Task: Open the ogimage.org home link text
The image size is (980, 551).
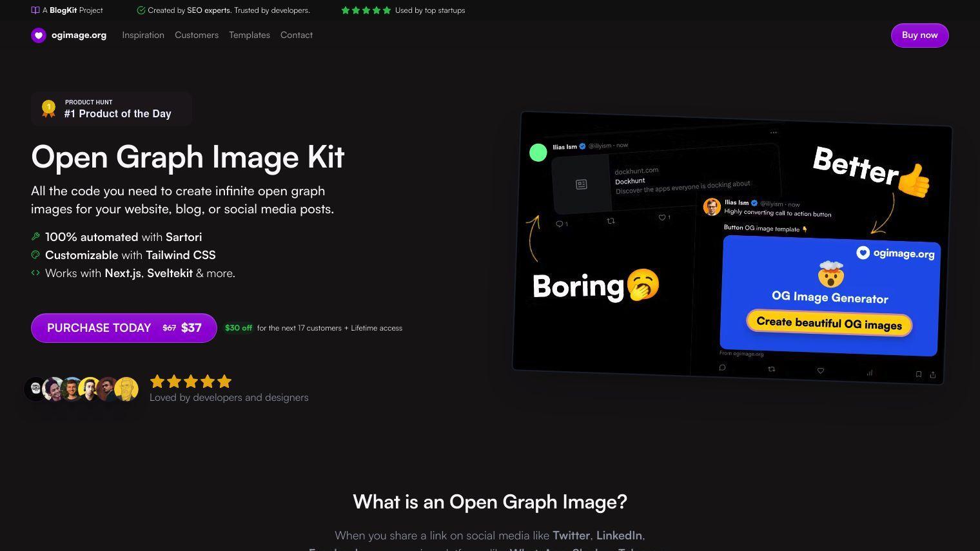Action: [x=79, y=35]
